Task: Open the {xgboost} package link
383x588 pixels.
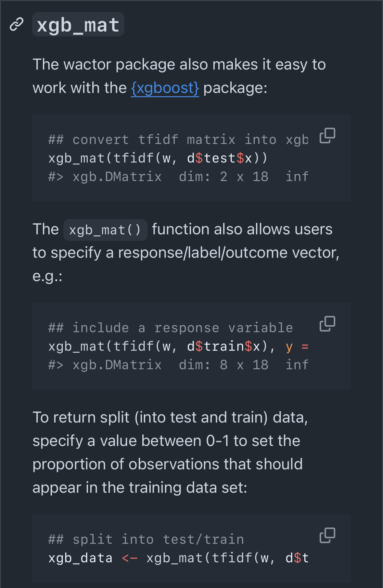Action: (x=165, y=88)
